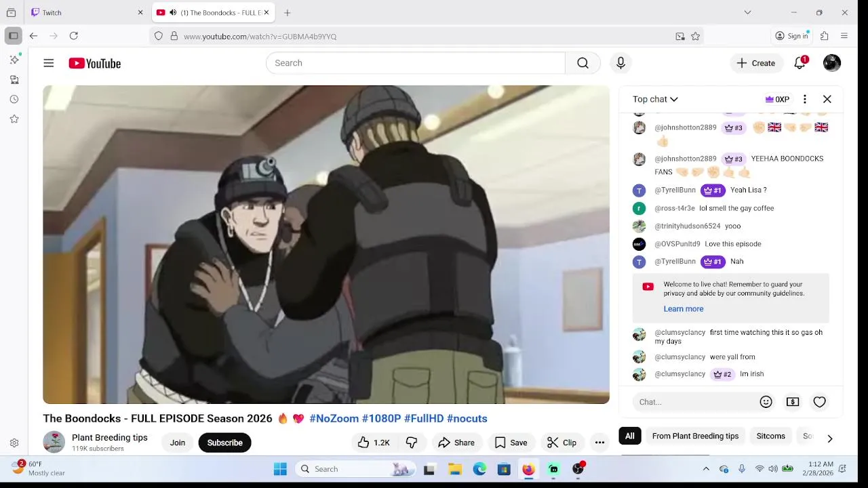
Task: Open browser extensions puzzle icon
Action: (825, 36)
